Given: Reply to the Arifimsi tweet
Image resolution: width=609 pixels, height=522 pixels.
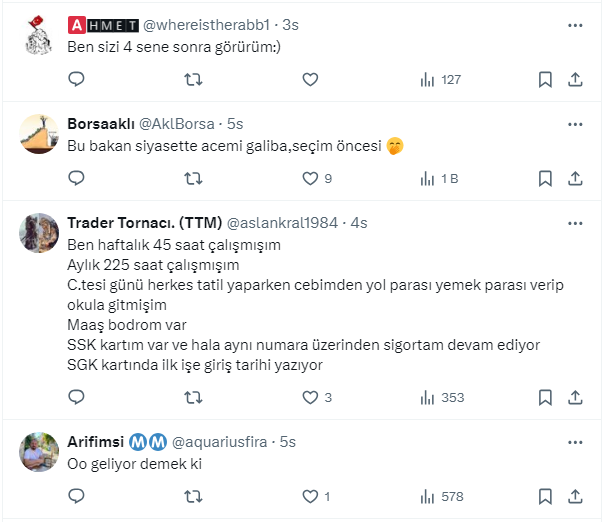Looking at the screenshot, I should [x=76, y=496].
